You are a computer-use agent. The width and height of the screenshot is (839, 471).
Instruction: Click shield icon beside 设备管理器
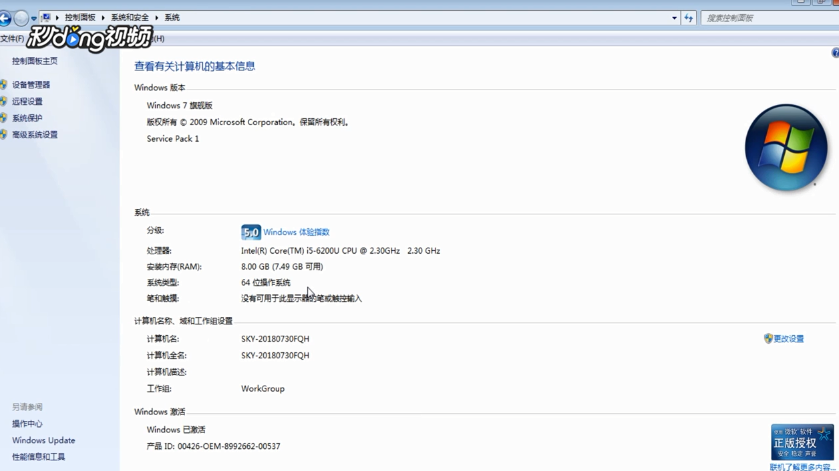pyautogui.click(x=4, y=85)
